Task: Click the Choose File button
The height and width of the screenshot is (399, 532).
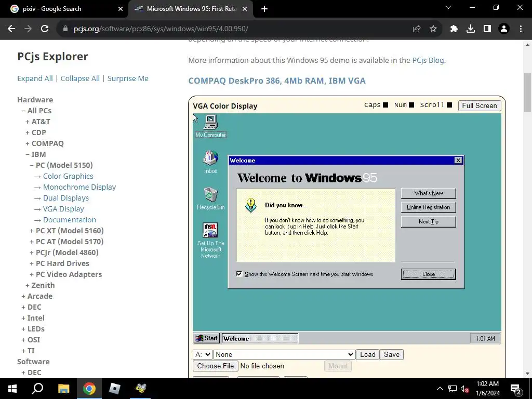Action: [x=216, y=366]
